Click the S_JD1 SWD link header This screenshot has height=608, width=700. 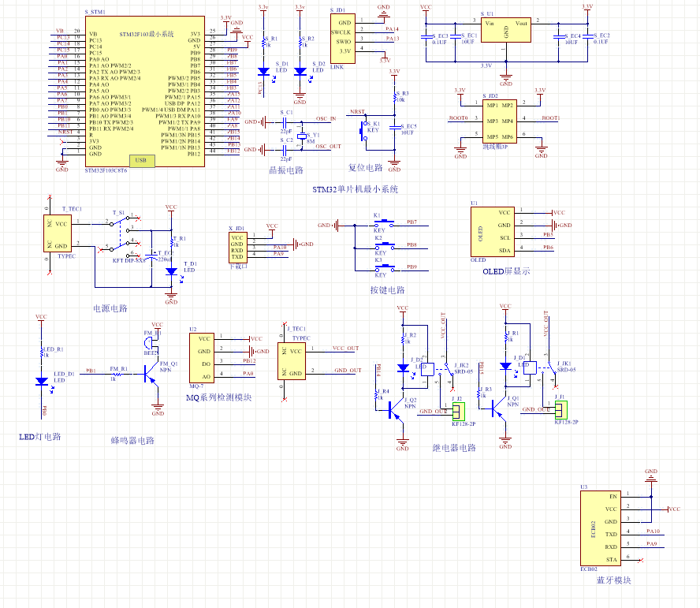coord(342,36)
